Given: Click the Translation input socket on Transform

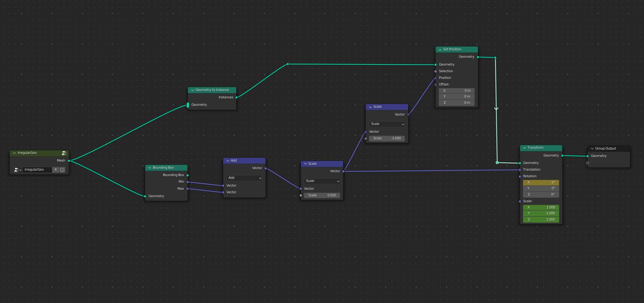Looking at the screenshot, I should coord(520,170).
